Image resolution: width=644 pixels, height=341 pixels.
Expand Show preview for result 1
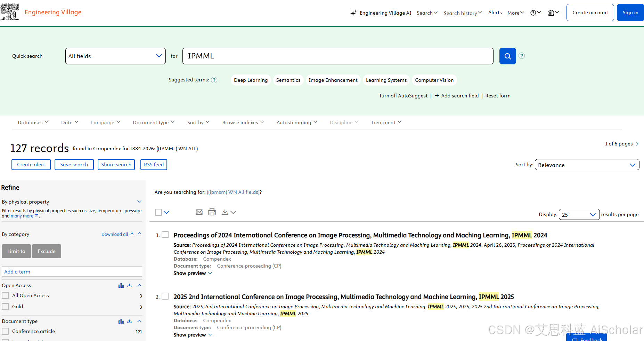[193, 273]
